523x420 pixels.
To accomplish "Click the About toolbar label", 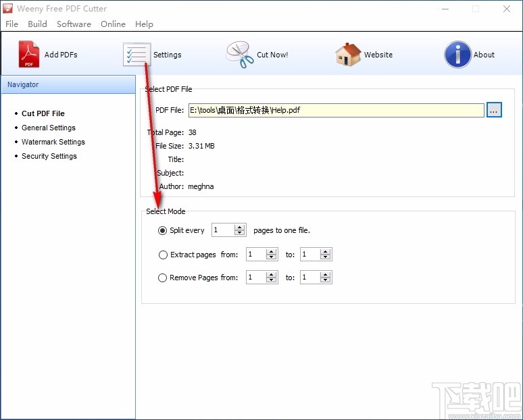I will (x=484, y=55).
